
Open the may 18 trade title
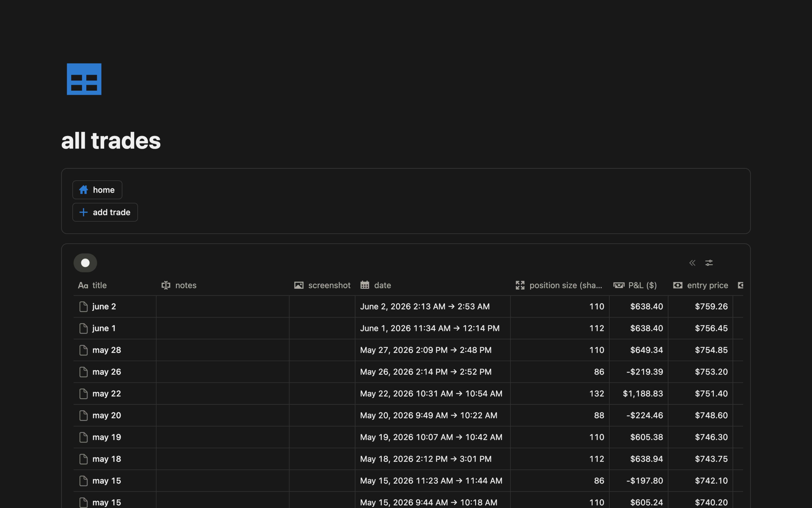click(107, 459)
